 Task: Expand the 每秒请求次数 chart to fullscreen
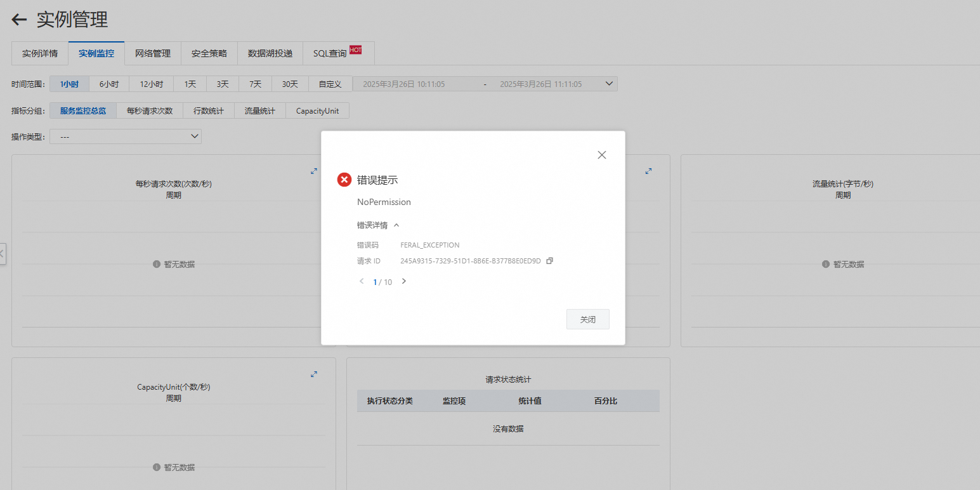coord(314,171)
